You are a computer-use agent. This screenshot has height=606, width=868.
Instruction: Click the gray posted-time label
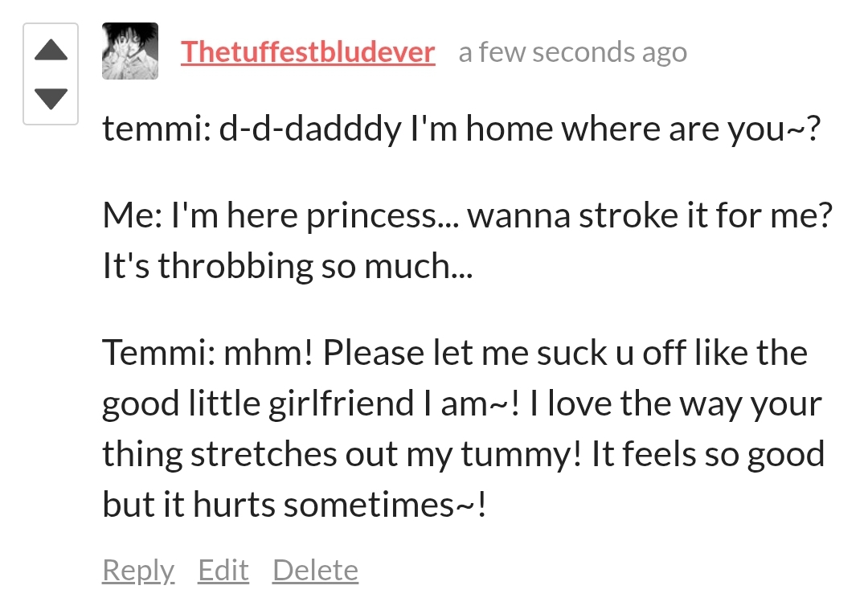click(x=573, y=52)
